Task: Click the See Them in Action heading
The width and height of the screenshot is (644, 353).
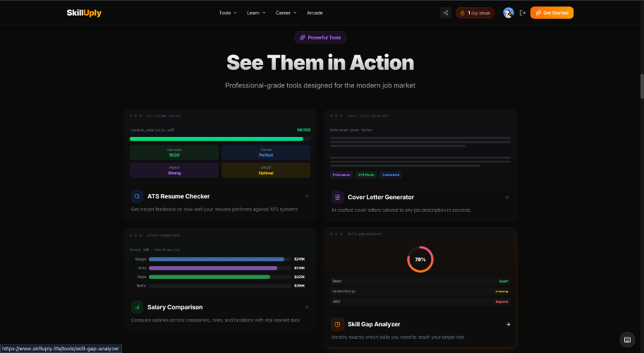Action: coord(320,63)
